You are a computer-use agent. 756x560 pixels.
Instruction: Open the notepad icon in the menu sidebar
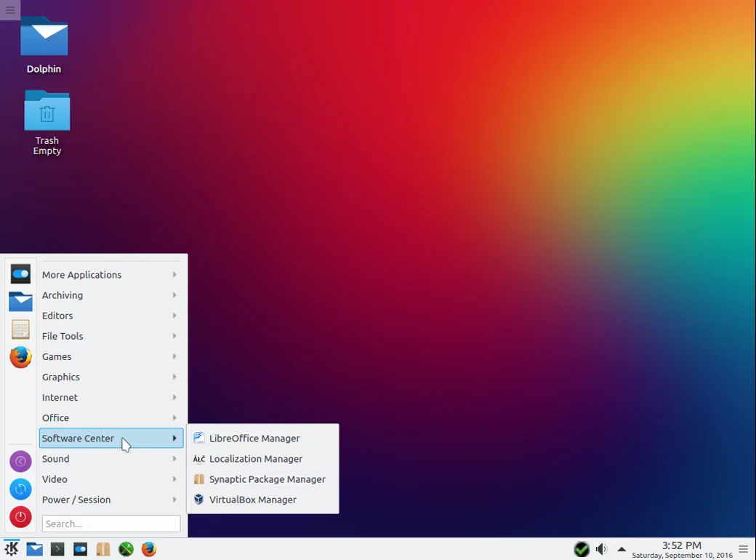[x=20, y=329]
